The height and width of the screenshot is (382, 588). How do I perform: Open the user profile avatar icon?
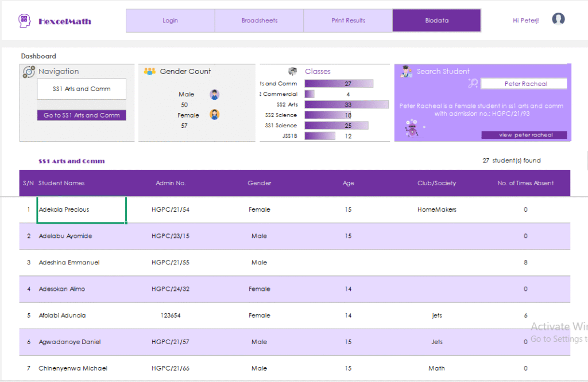(x=558, y=20)
